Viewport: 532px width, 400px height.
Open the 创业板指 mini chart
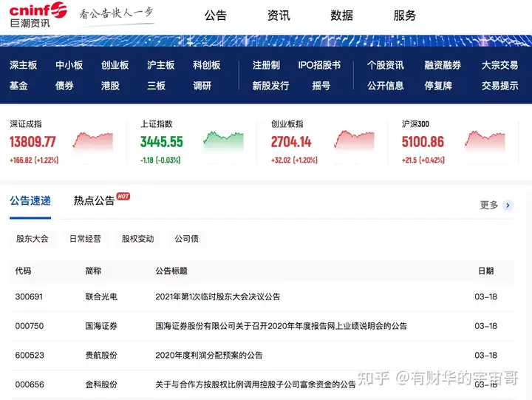[354, 140]
